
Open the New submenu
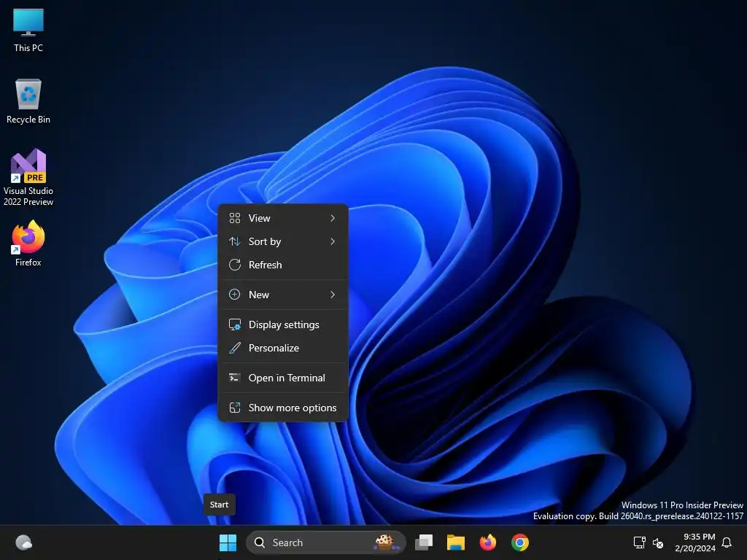[282, 295]
